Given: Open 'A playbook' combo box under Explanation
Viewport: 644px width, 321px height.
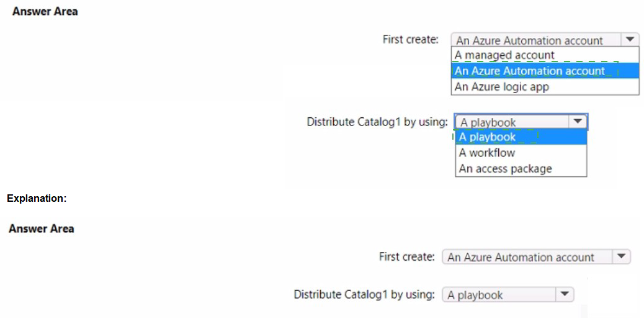Looking at the screenshot, I should [x=508, y=295].
